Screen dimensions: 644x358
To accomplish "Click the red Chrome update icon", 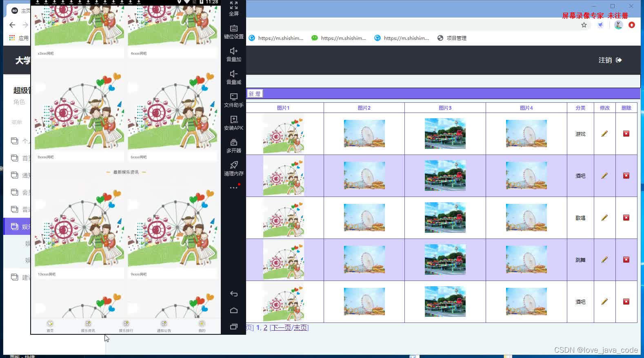I will coord(632,25).
